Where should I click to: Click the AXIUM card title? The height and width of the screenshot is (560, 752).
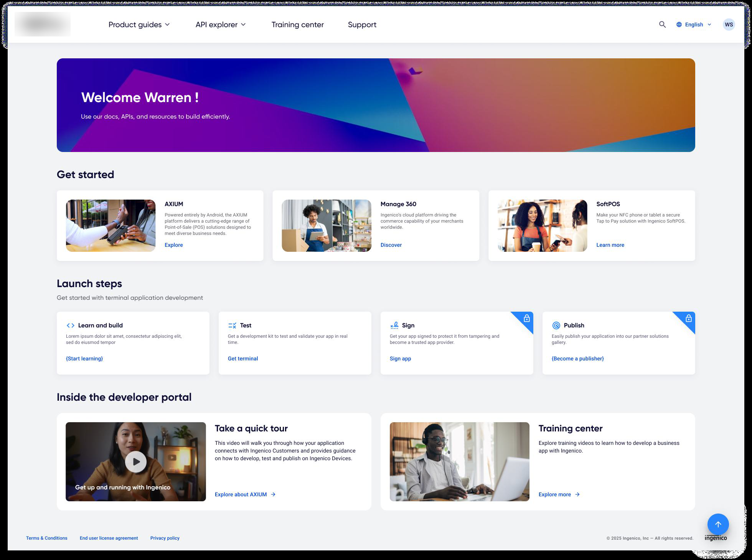pyautogui.click(x=174, y=204)
